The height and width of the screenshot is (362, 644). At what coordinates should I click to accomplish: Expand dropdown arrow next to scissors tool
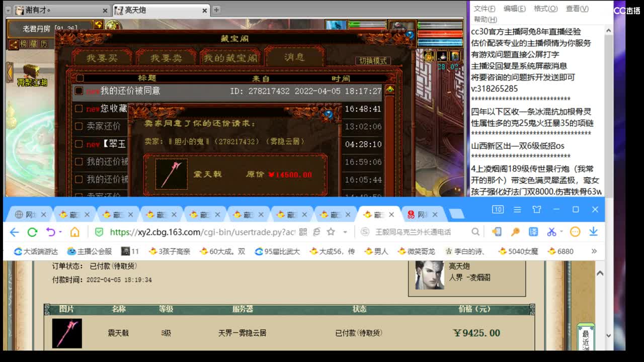click(x=561, y=232)
